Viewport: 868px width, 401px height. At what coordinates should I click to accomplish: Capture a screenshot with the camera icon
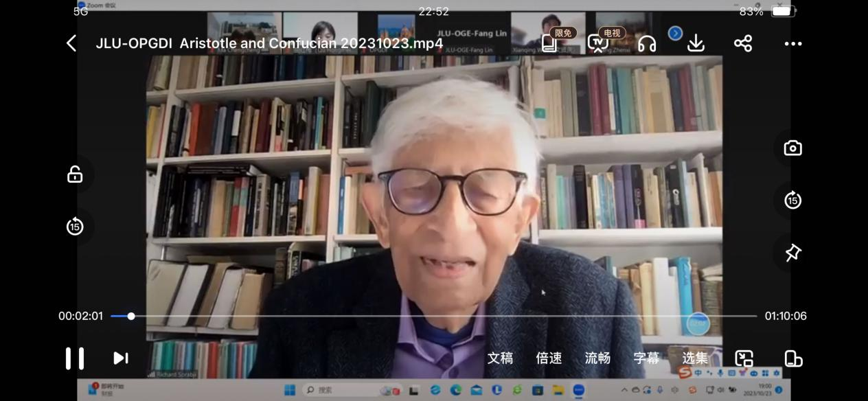coord(793,148)
